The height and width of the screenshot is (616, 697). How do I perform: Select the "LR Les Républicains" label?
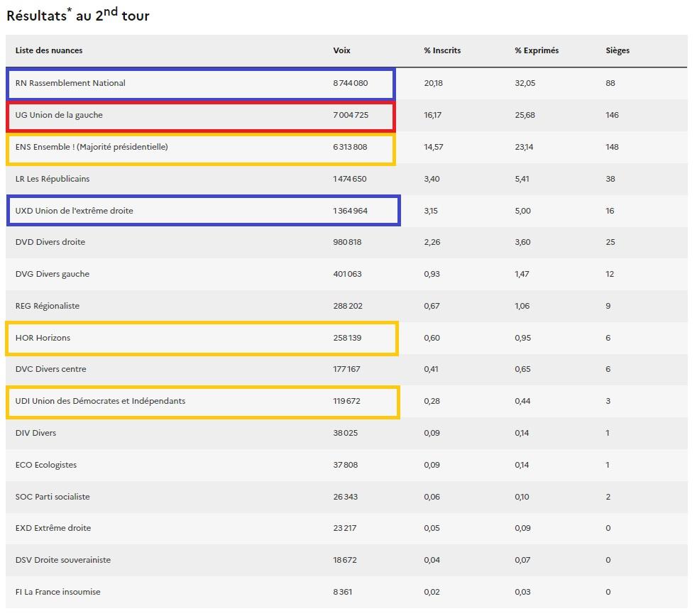53,179
